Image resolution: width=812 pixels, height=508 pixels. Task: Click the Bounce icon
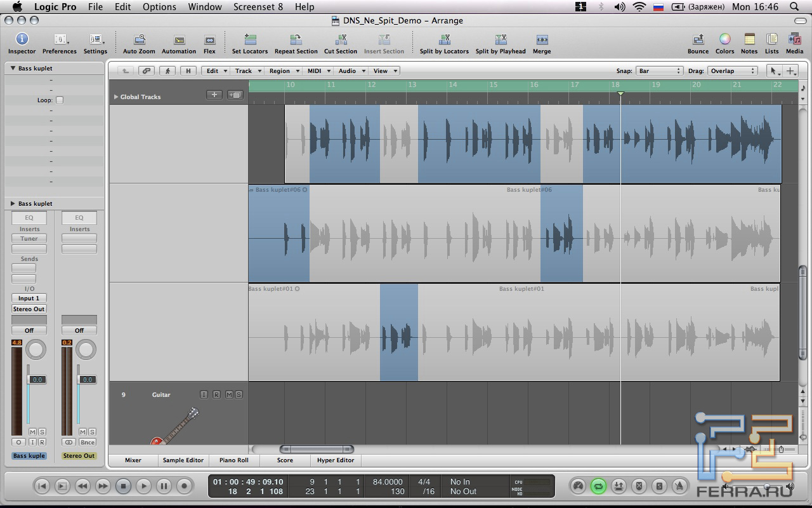pyautogui.click(x=698, y=40)
